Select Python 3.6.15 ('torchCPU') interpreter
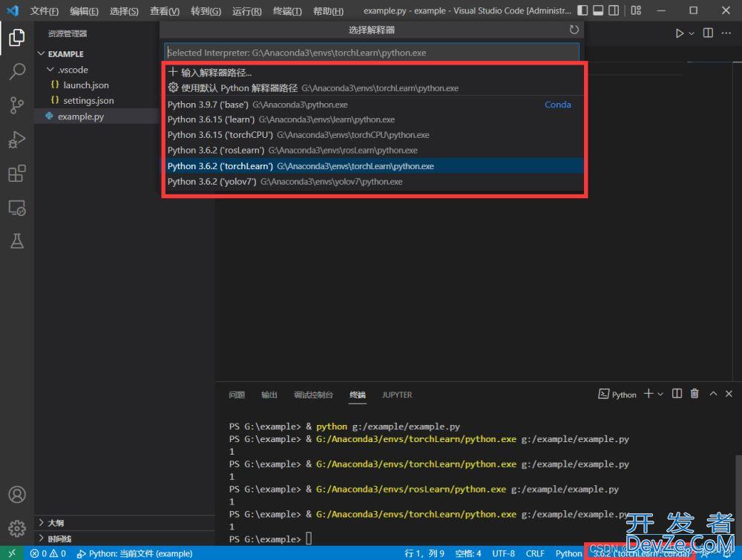 (x=374, y=135)
